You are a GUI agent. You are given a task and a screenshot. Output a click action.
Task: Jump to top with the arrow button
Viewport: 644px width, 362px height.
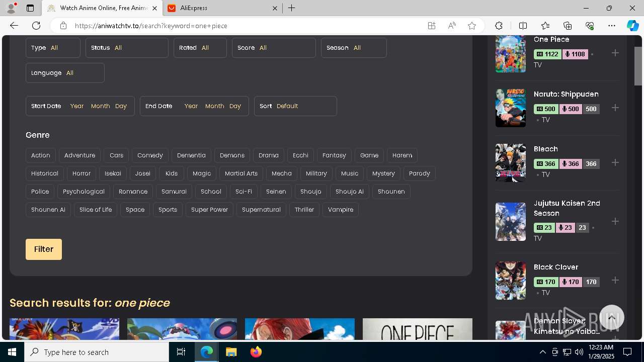(612, 317)
